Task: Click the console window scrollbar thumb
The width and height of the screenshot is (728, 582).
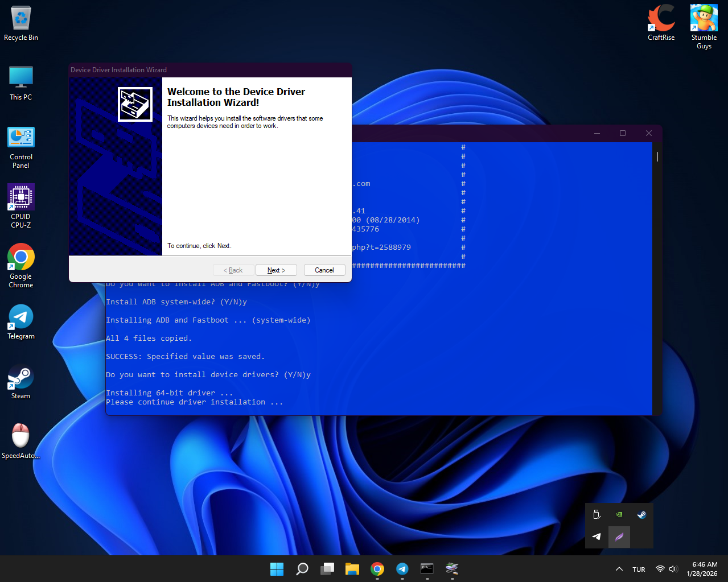Action: point(657,156)
